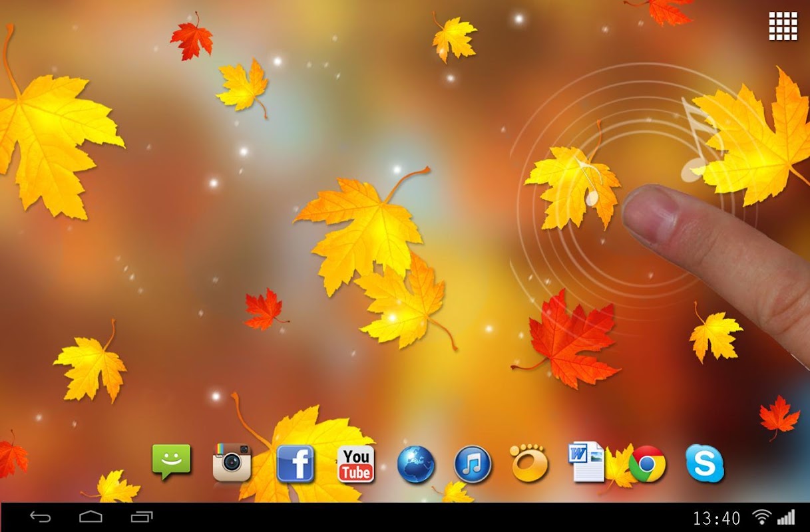The height and width of the screenshot is (532, 810).
Task: Open the Word document app icon
Action: (x=586, y=462)
